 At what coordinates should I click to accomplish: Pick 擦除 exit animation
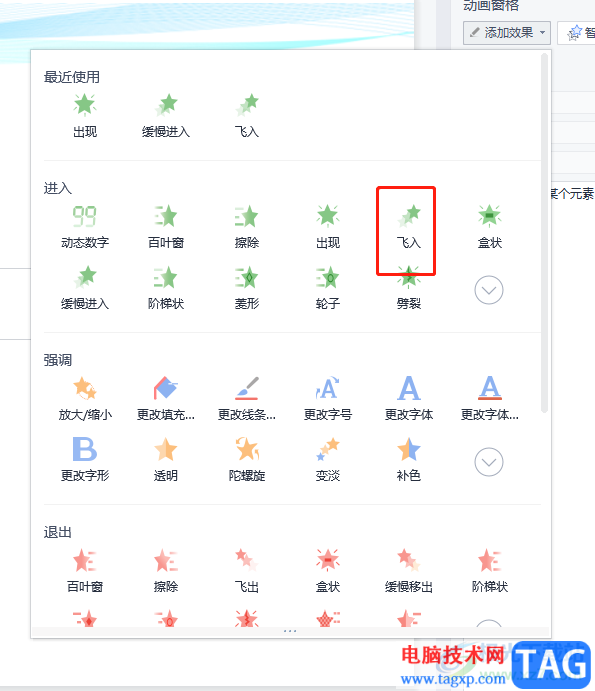click(x=166, y=571)
